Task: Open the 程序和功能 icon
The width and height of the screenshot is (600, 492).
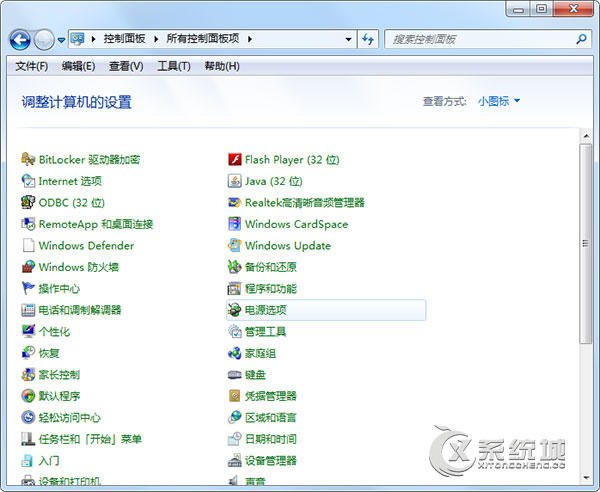Action: tap(235, 288)
